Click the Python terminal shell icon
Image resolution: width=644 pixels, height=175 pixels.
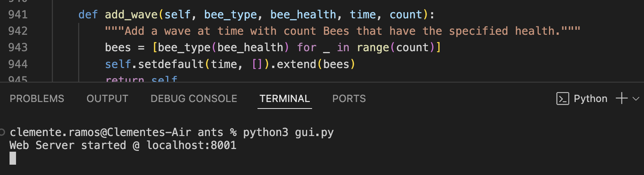[x=563, y=99]
